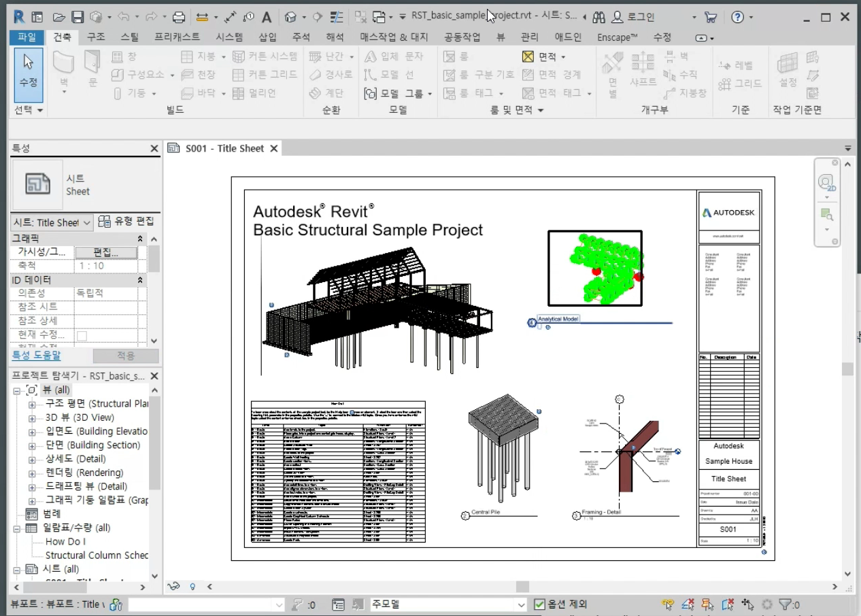Click the 창 (Window) tool
This screenshot has width=861, height=616.
[x=124, y=56]
